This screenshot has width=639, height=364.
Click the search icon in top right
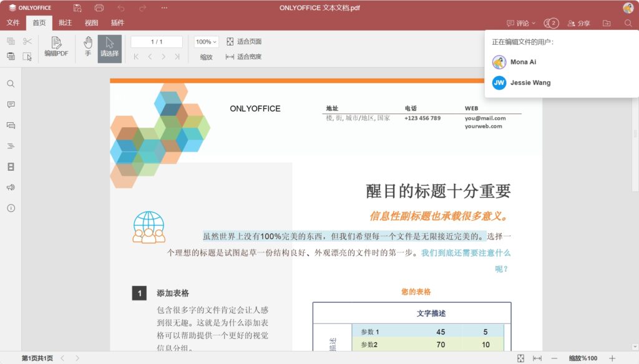tap(628, 23)
